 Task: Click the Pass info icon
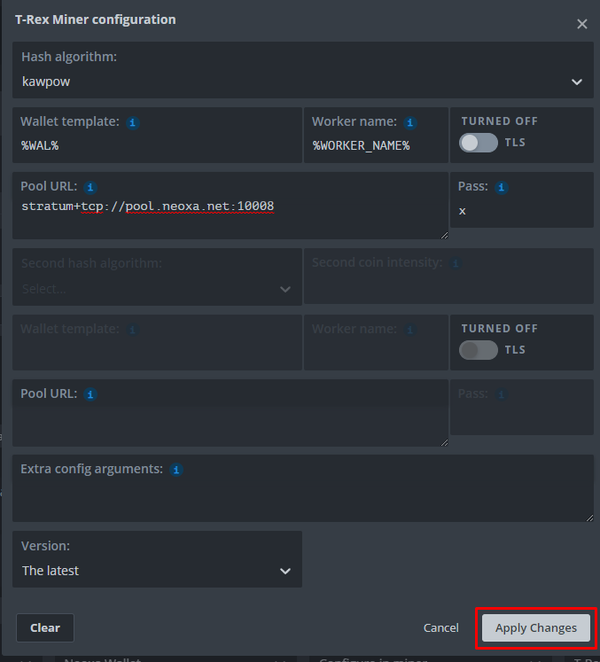tap(501, 187)
